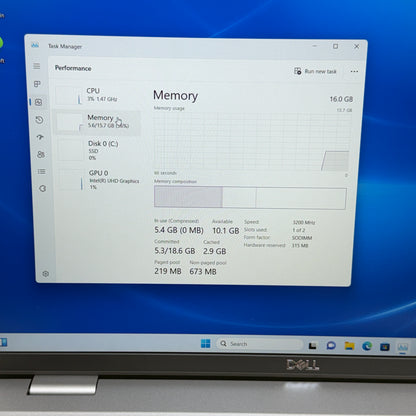Viewport: 416px width, 416px height.
Task: Open the Task View taskbar icon
Action: click(312, 346)
